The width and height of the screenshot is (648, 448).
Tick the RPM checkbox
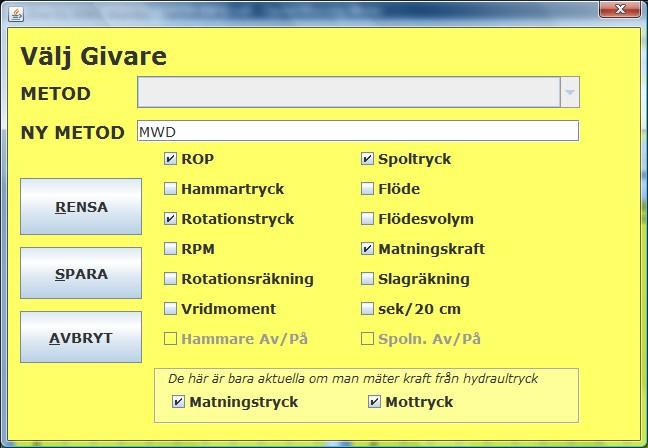pos(170,249)
